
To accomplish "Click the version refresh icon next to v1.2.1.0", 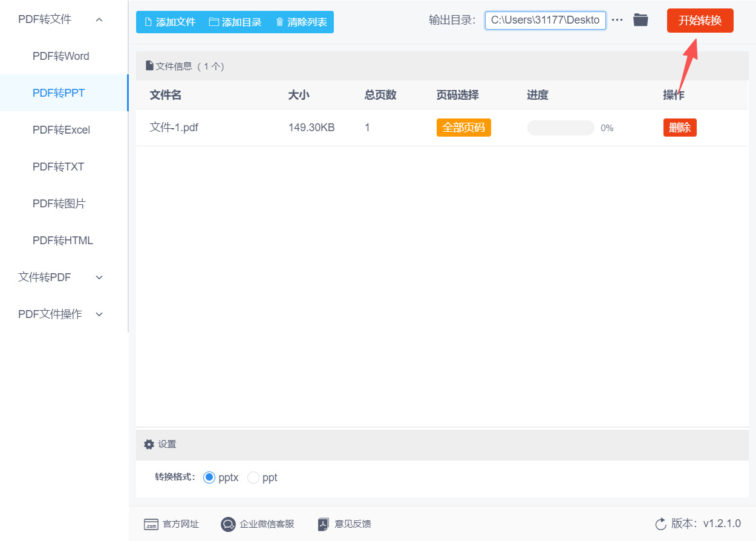I will (660, 524).
